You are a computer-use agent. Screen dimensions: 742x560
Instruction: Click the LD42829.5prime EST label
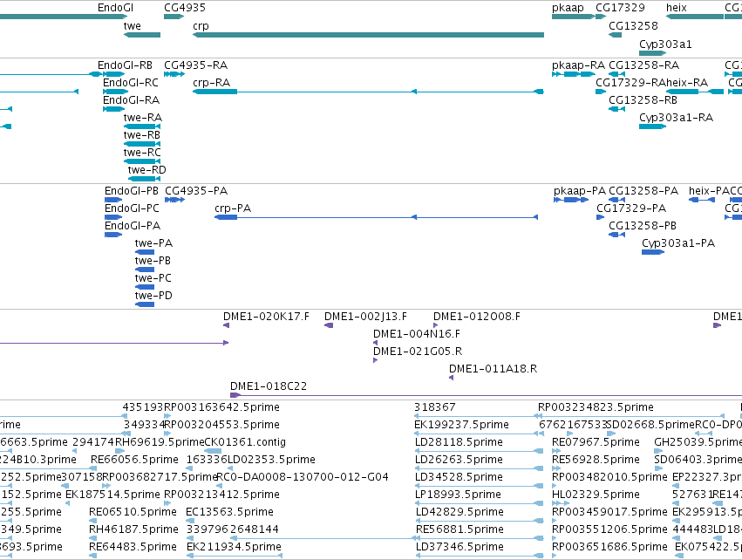459,512
